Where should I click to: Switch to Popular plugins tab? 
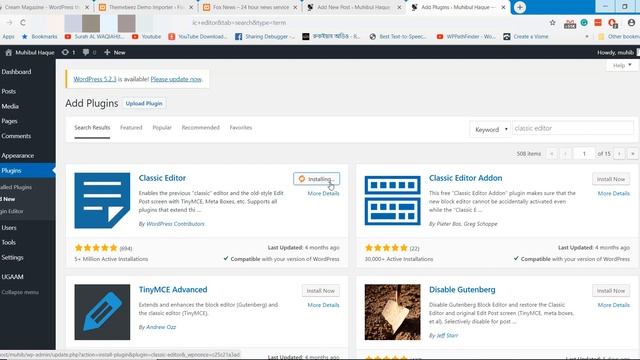162,127
